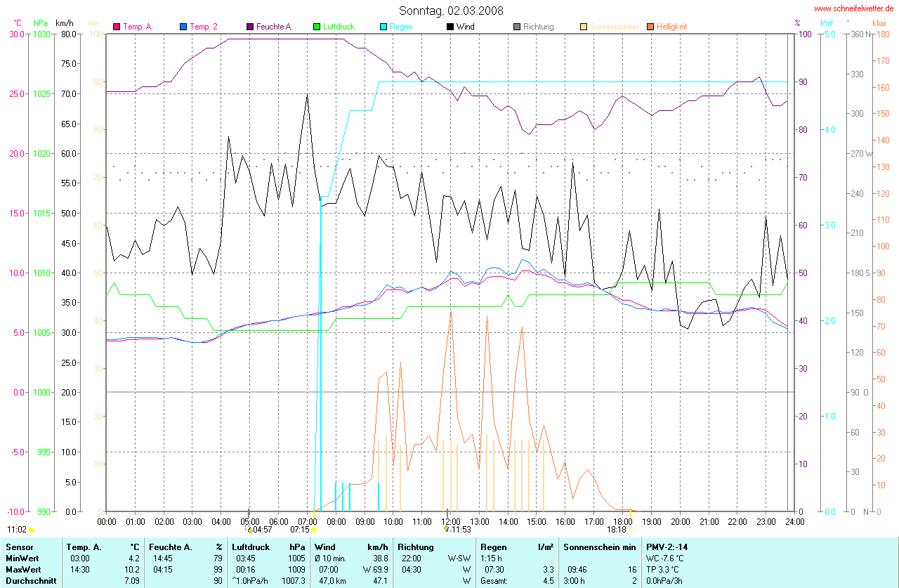Image resolution: width=899 pixels, height=588 pixels.
Task: Click the dew point TP 3.3 °C
Action: (x=662, y=570)
